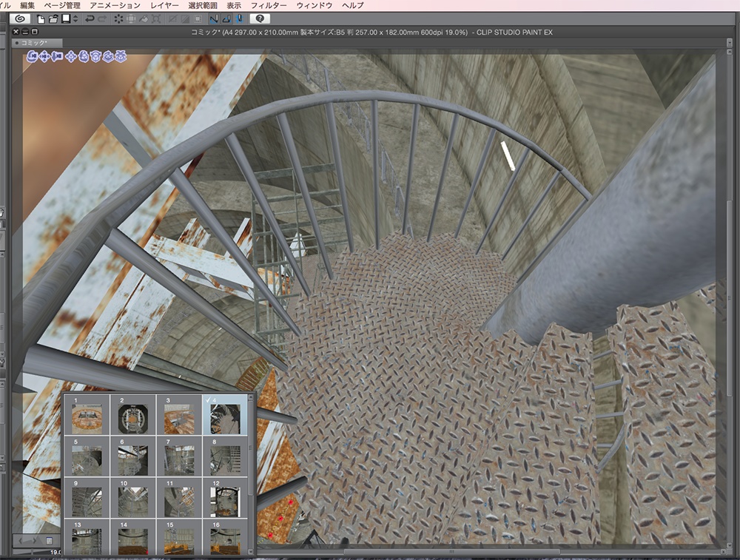
Task: Select camera rotate 3D manipulator icon
Action: tap(32, 57)
